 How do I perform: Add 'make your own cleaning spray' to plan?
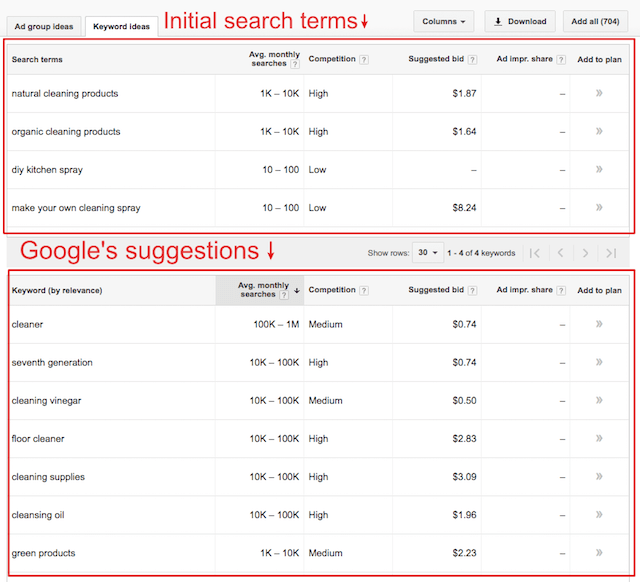[x=599, y=207]
